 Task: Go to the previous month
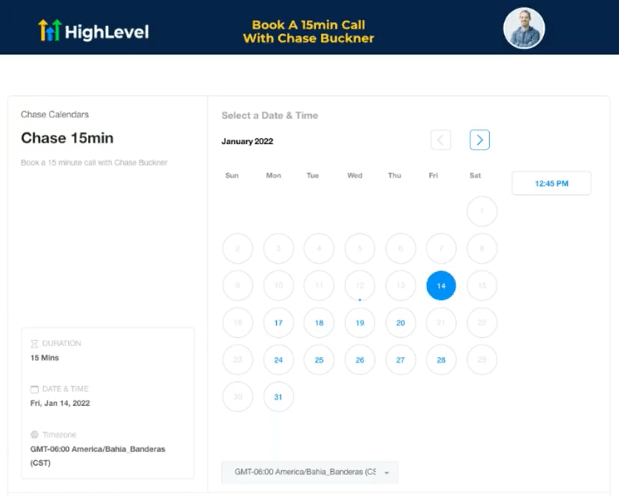(x=441, y=140)
